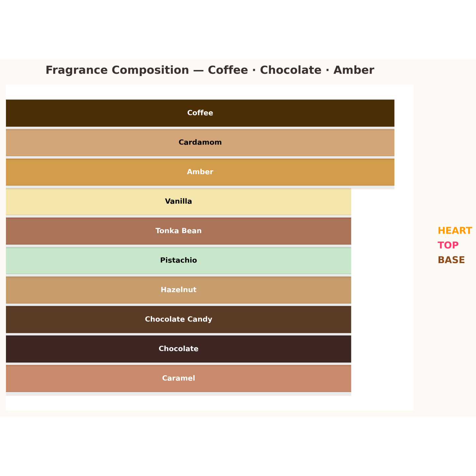
Task: Click "Fragrance Composition" in the chart title
Action: click(x=117, y=70)
